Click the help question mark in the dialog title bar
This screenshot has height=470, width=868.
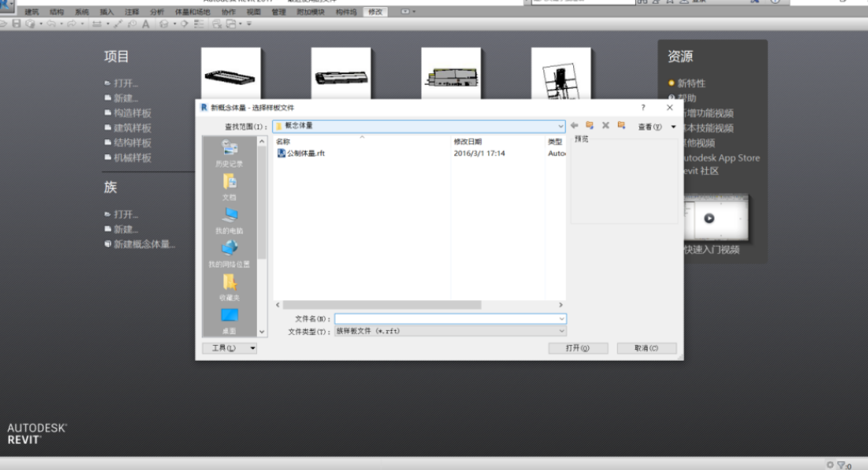(642, 108)
